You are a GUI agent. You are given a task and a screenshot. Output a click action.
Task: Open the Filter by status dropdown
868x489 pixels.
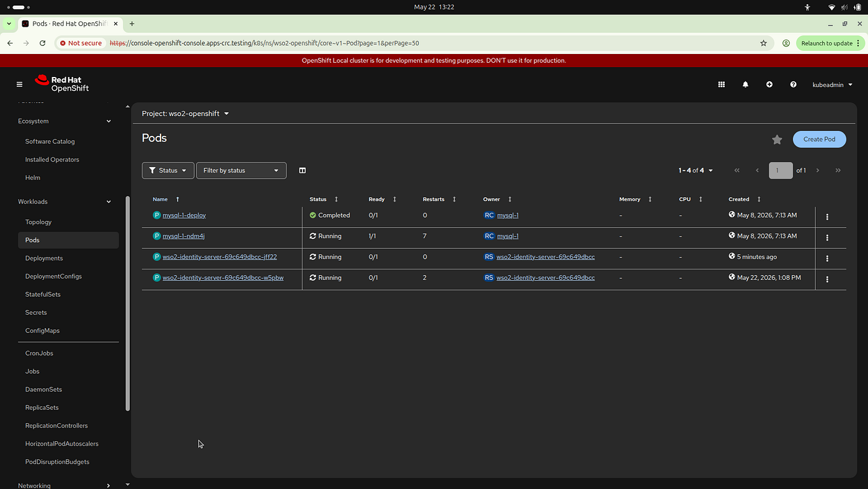click(241, 170)
